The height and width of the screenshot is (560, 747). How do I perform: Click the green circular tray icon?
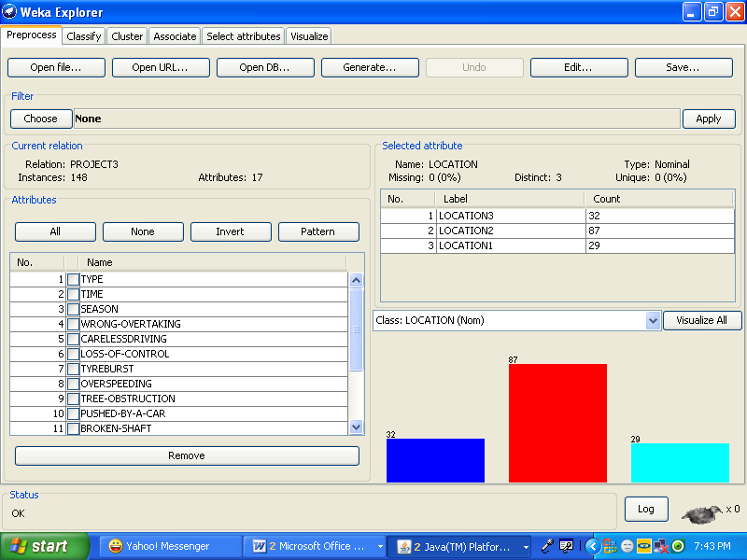[x=678, y=546]
